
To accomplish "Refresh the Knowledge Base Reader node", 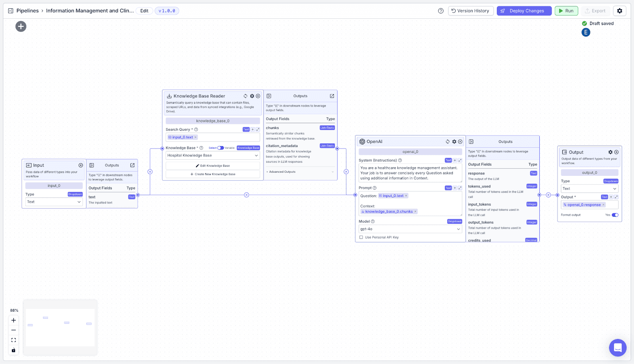I will 246,96.
